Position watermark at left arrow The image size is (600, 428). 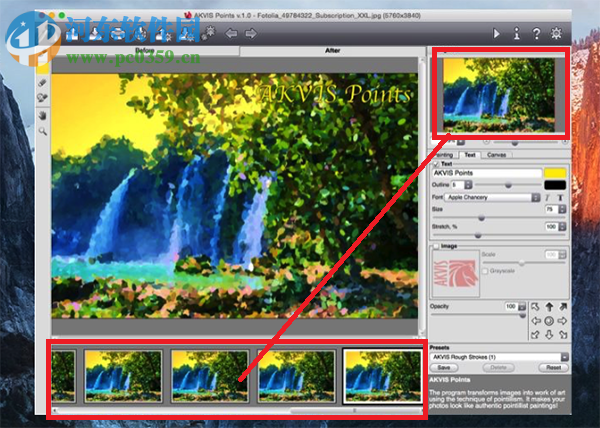tap(536, 321)
